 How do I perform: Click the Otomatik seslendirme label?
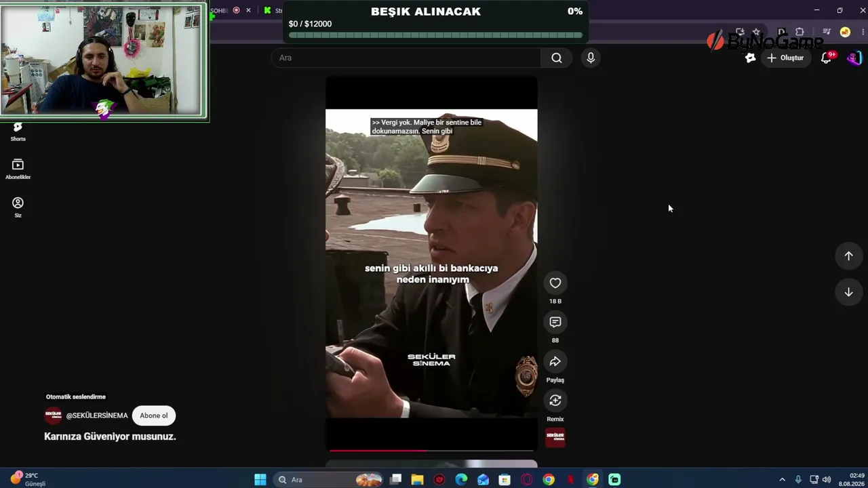76,396
